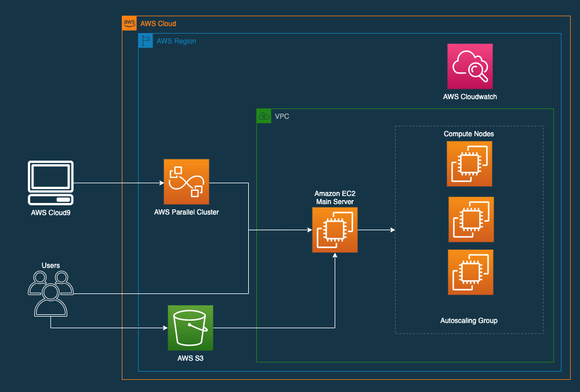Select the VPC label text
This screenshot has width=580, height=392.
click(x=282, y=116)
